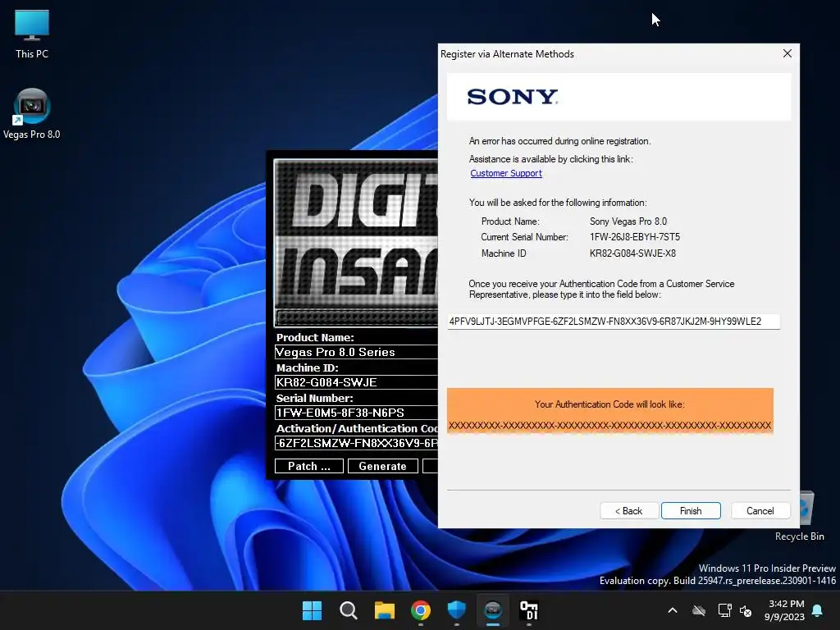Open the Windows Start menu
The height and width of the screenshot is (630, 840).
point(312,610)
